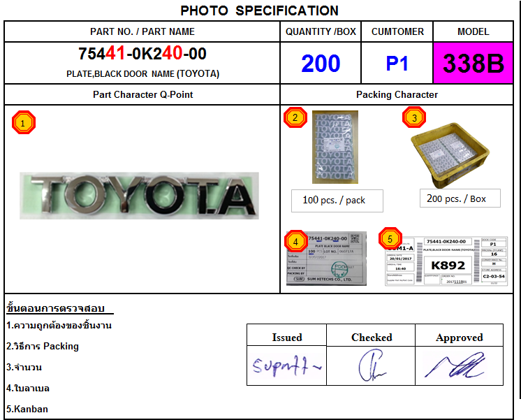Select the signature under Checked

[372, 365]
